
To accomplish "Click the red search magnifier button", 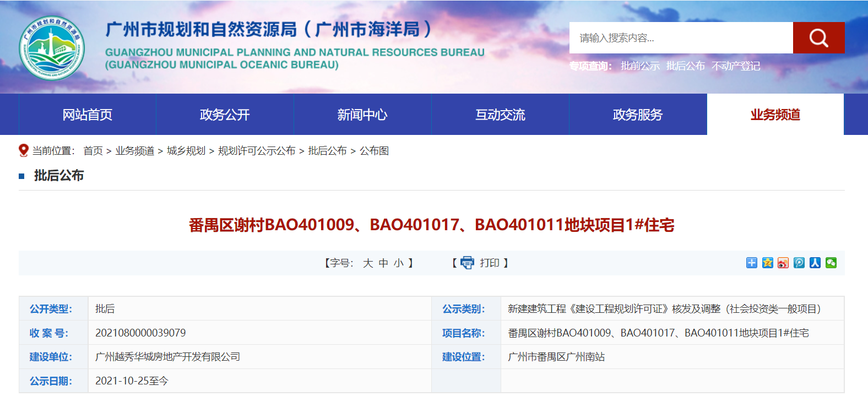I will click(818, 38).
